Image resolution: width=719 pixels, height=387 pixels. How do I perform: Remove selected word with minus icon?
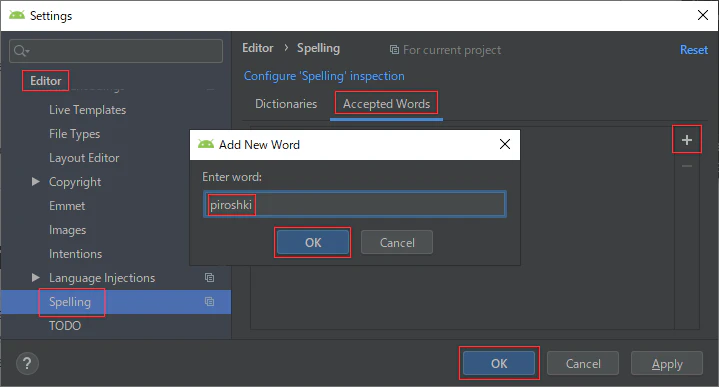point(686,166)
